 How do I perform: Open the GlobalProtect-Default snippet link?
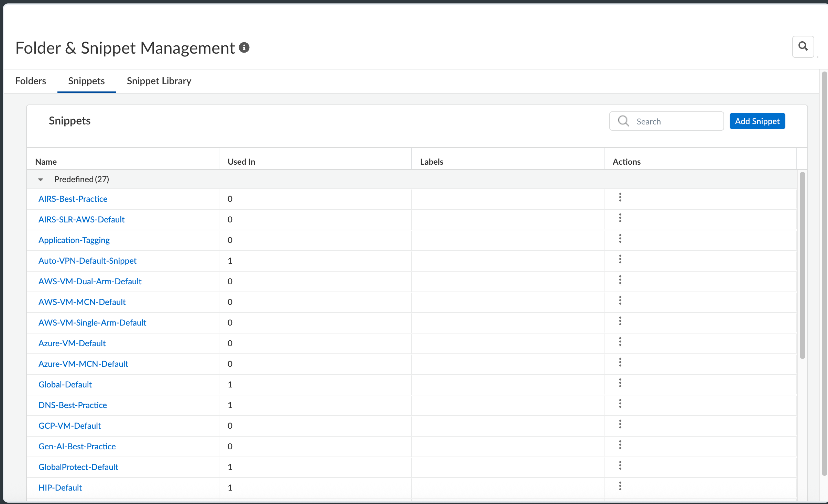coord(78,467)
